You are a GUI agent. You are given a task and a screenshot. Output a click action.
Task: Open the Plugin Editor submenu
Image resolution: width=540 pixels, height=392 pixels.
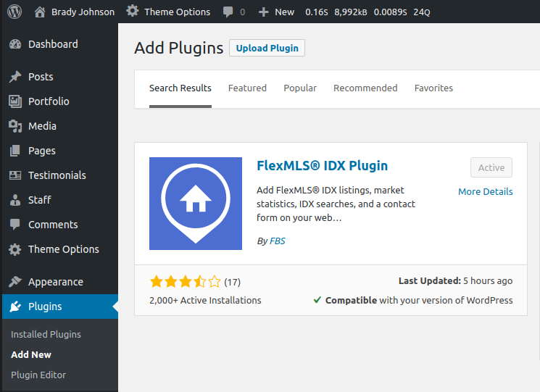coord(38,375)
